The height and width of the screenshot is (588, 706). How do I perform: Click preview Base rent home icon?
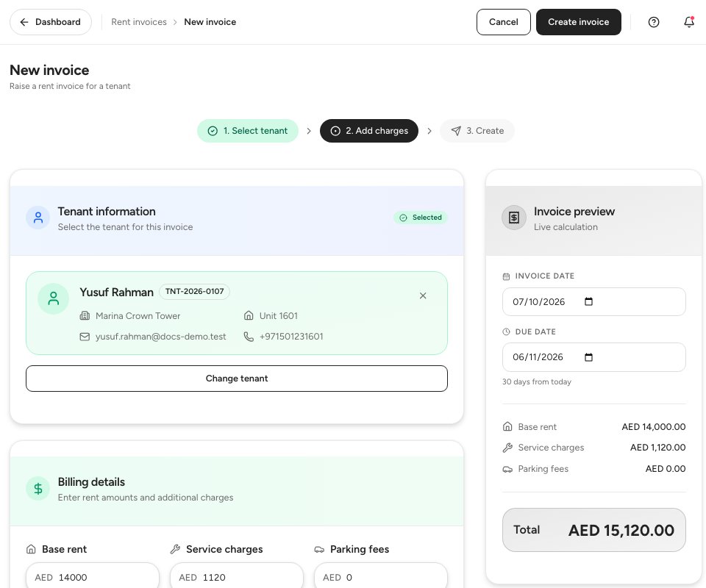(x=507, y=426)
